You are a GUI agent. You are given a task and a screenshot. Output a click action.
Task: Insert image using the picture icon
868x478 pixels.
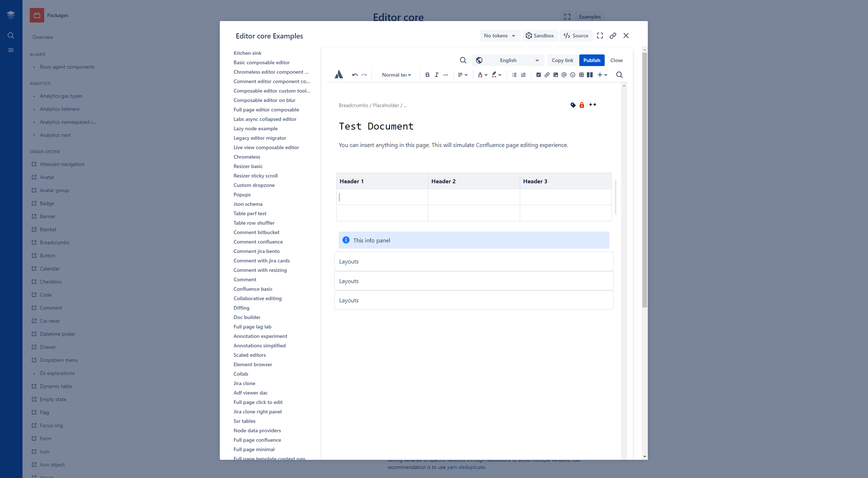[555, 75]
